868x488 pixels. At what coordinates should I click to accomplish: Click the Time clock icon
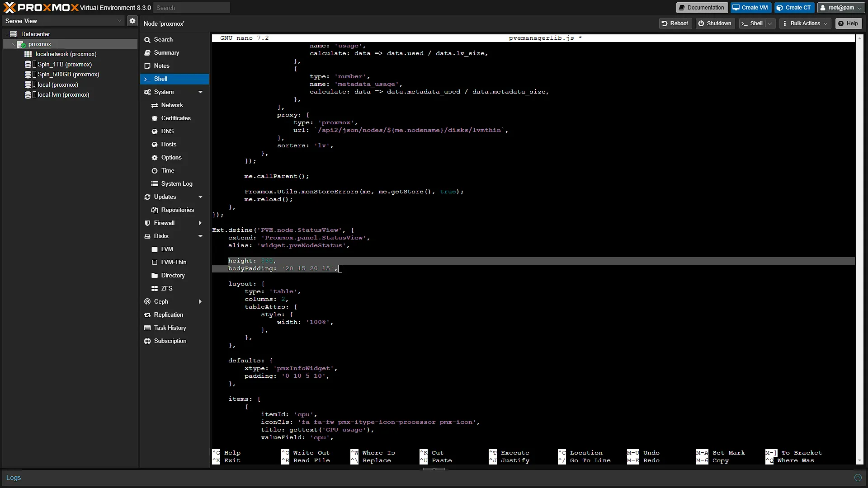155,171
